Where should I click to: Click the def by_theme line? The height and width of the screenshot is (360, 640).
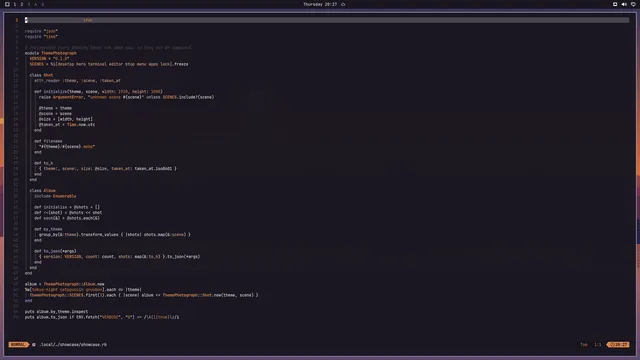[48, 229]
